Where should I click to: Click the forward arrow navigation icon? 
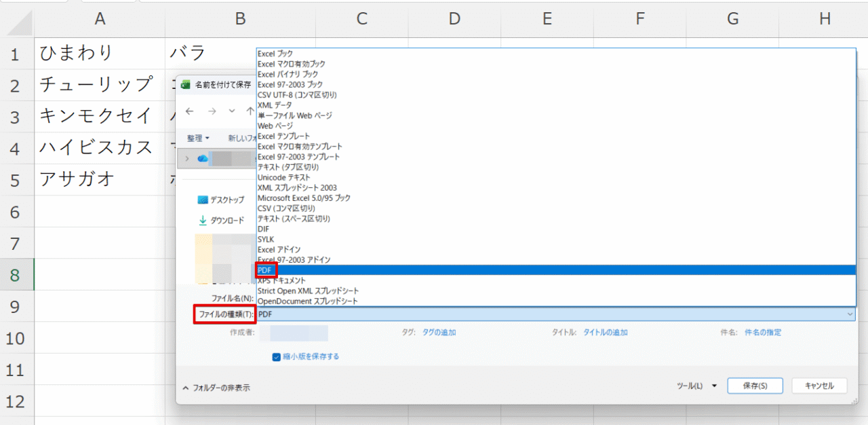(x=212, y=111)
